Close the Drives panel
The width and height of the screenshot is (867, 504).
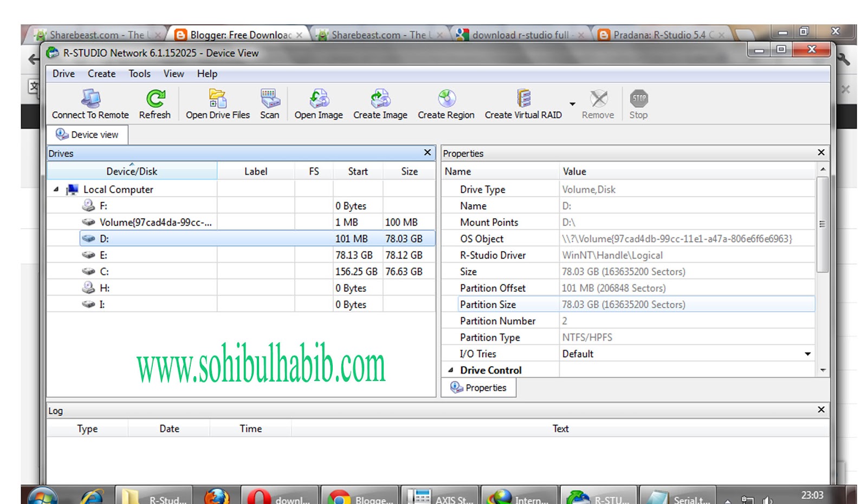pos(428,153)
